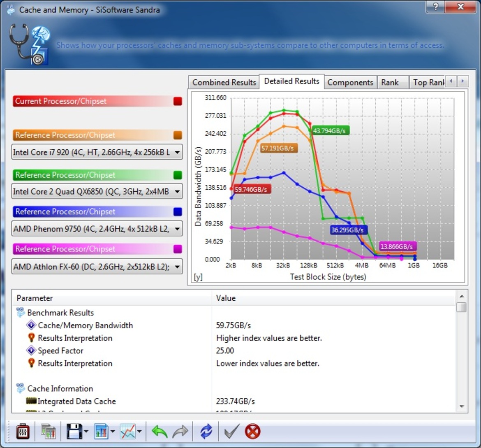Click the lightbulb icon beside 'Higher index values'
The height and width of the screenshot is (448, 481).
tap(31, 338)
